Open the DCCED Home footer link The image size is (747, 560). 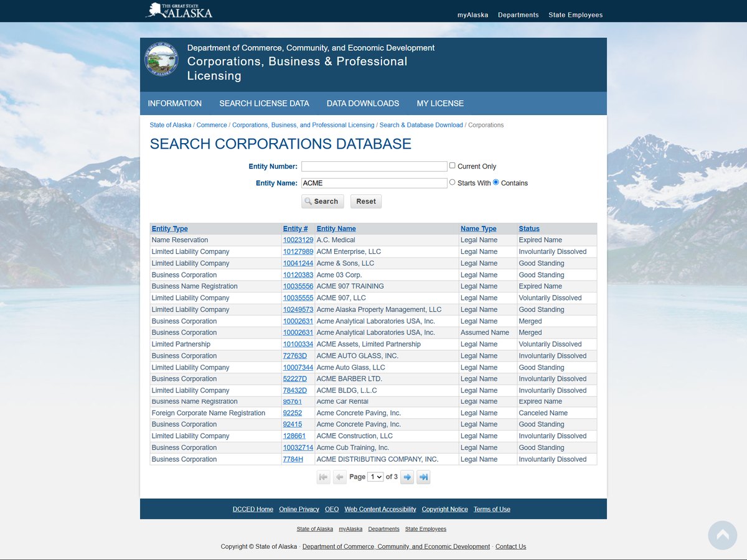coord(253,509)
